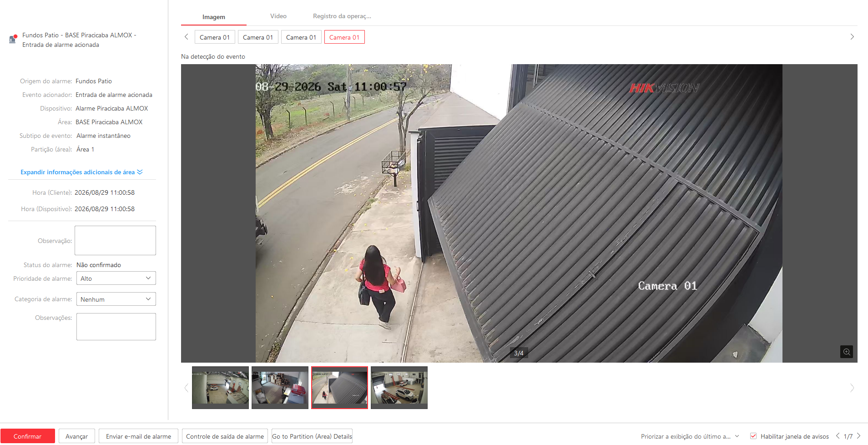Toggle Habilitar janela de avisos checkbox
This screenshot has width=868, height=445.
(x=753, y=436)
